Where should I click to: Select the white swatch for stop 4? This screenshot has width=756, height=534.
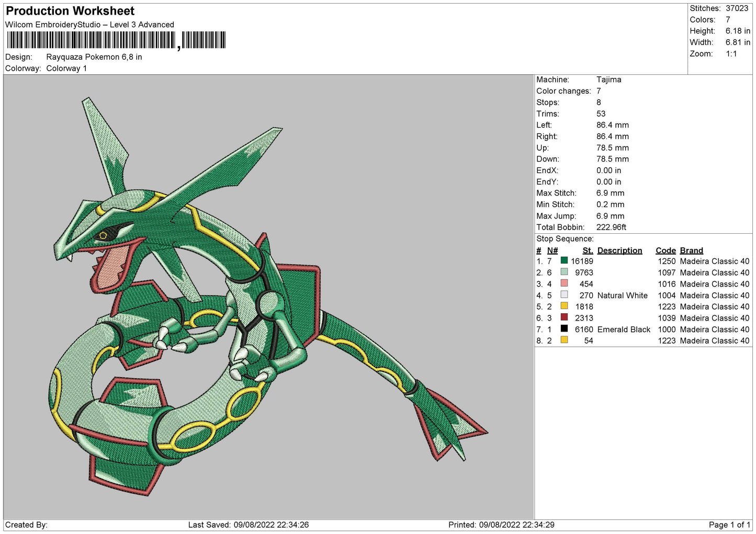click(564, 295)
